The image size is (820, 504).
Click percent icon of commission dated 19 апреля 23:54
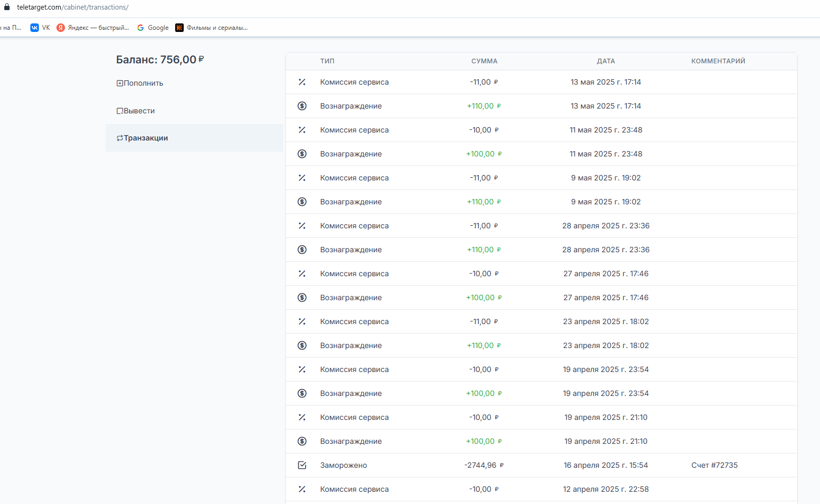302,369
